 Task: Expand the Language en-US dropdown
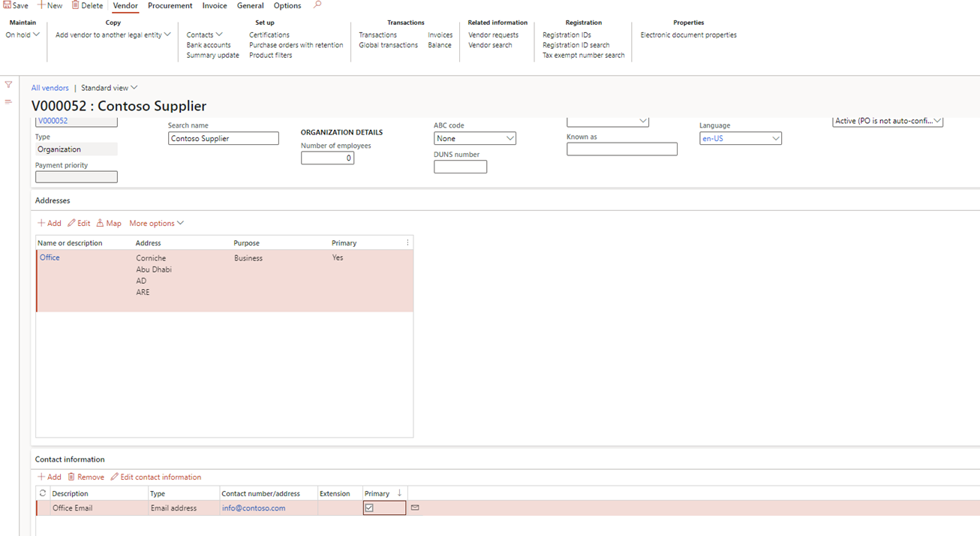click(775, 139)
